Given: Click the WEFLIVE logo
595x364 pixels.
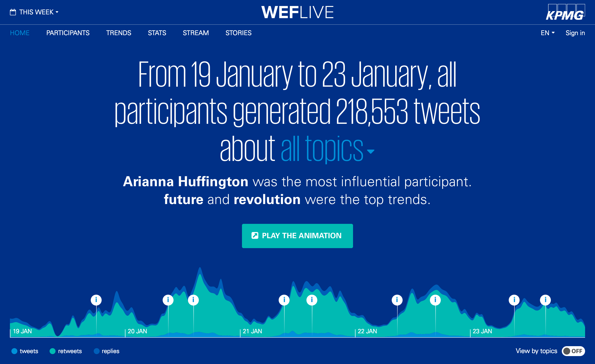Looking at the screenshot, I should pyautogui.click(x=297, y=12).
